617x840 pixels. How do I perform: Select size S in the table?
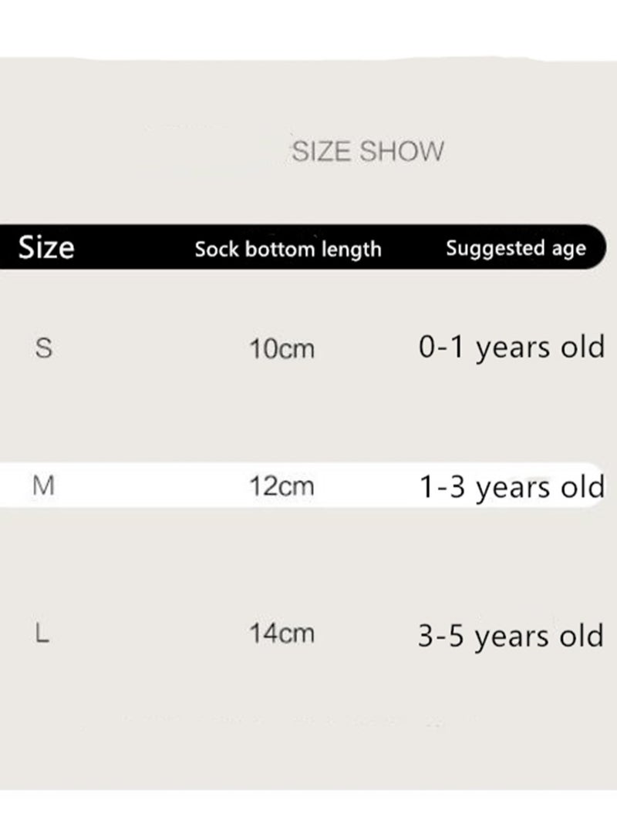(44, 348)
